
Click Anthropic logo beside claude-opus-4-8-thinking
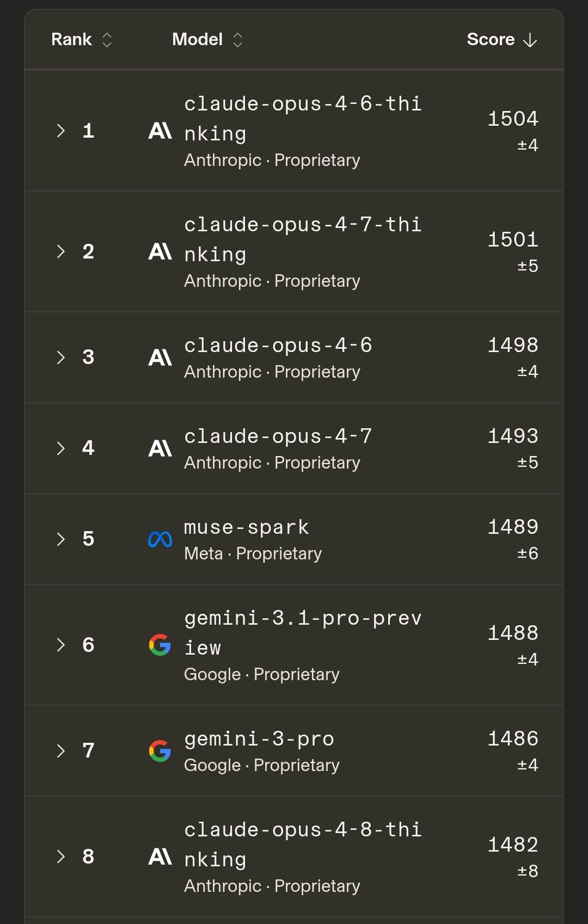pos(160,857)
